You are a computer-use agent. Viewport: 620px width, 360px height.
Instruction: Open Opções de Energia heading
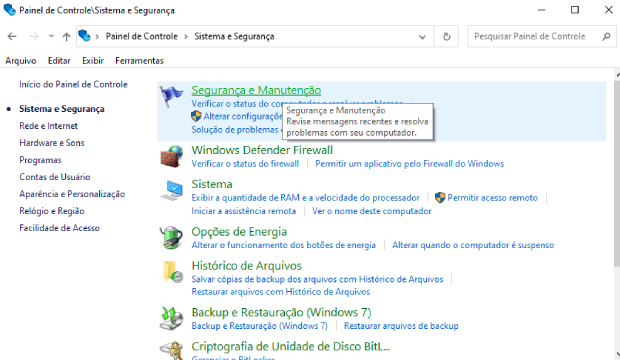coord(239,232)
